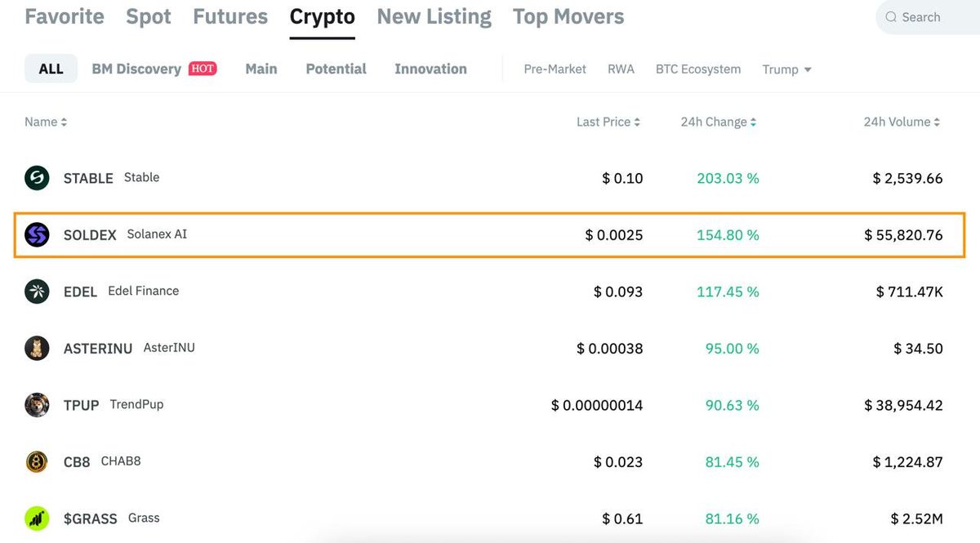
Task: Click the ALL filter button
Action: click(51, 69)
